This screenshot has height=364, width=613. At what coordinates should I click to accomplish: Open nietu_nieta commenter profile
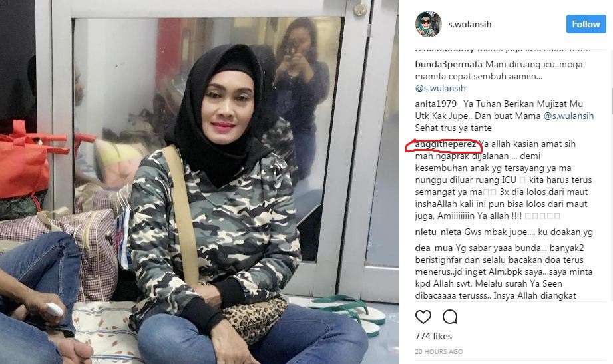pyautogui.click(x=438, y=232)
